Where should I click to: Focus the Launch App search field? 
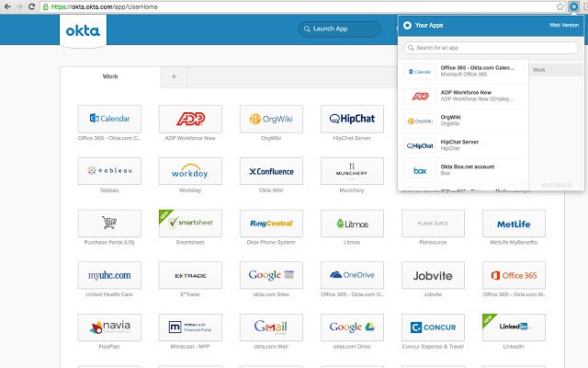click(x=339, y=29)
